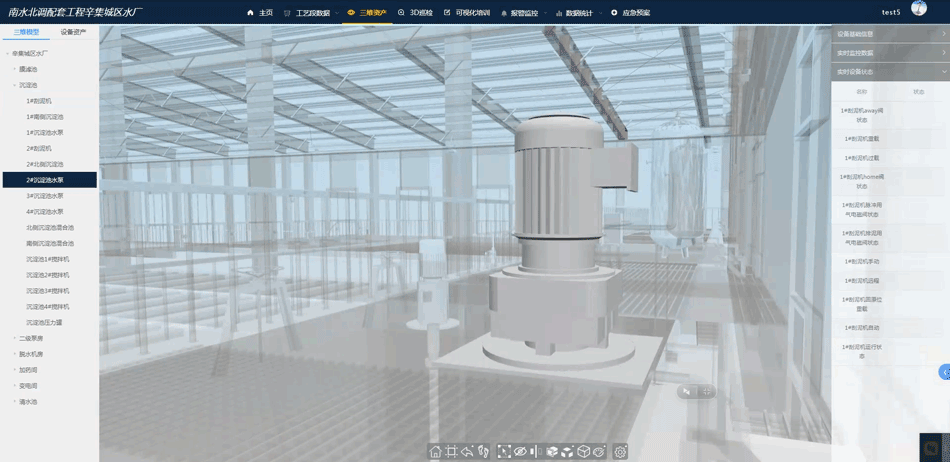Open the 应急预案 menu item
Viewport: 950px width, 462px height.
coord(630,13)
